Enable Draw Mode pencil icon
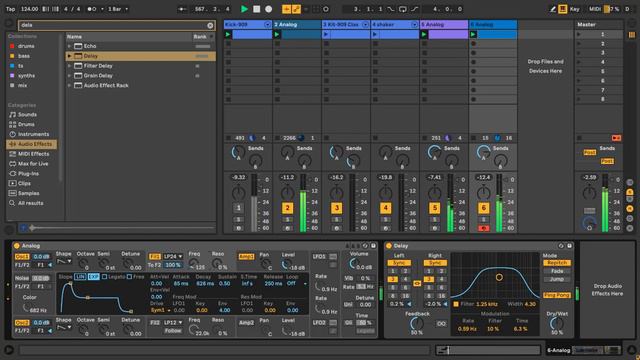The image size is (640, 360). click(x=553, y=9)
